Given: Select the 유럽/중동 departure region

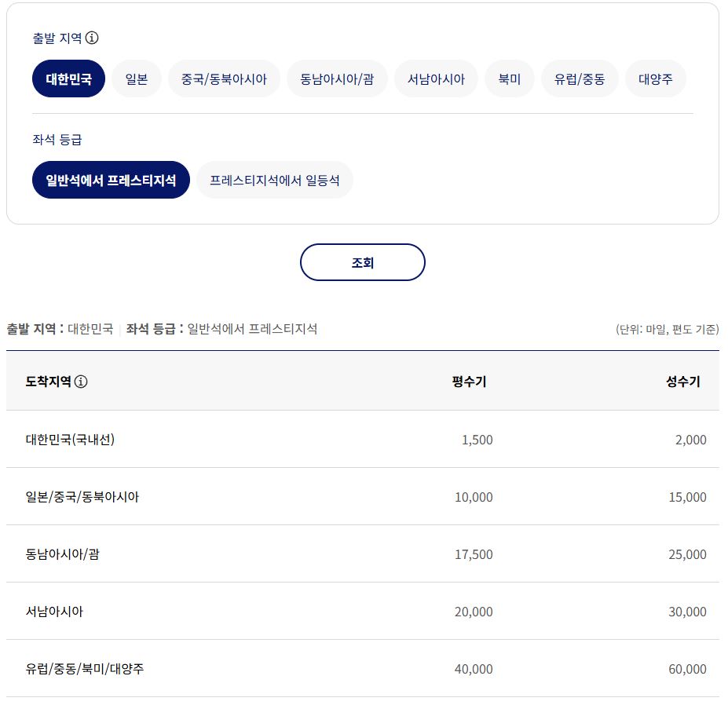Looking at the screenshot, I should (x=580, y=79).
